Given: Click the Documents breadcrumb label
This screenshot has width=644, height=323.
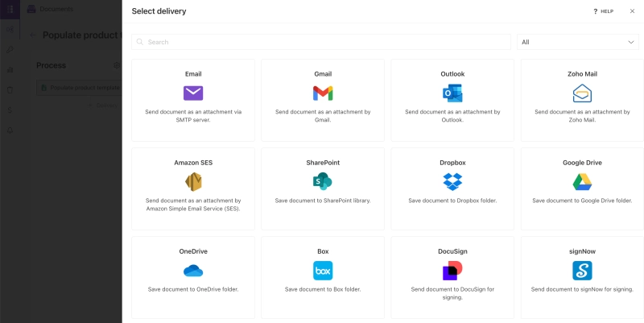Looking at the screenshot, I should [56, 9].
